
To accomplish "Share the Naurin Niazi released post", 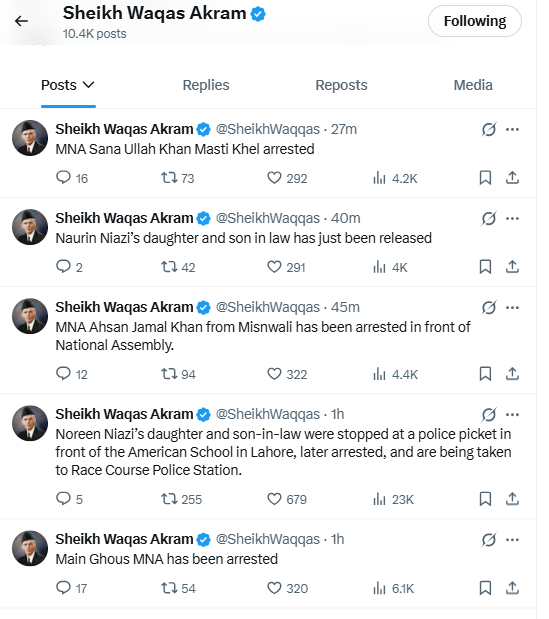I will [512, 267].
